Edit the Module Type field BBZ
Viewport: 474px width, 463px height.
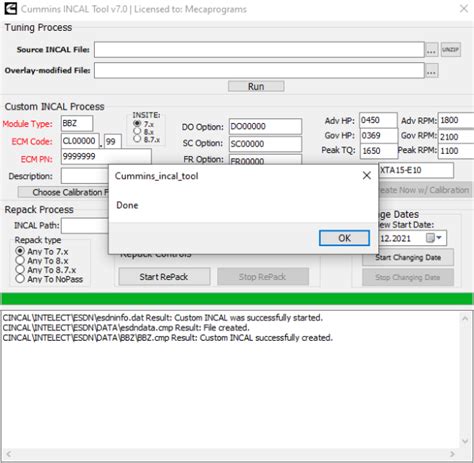77,123
